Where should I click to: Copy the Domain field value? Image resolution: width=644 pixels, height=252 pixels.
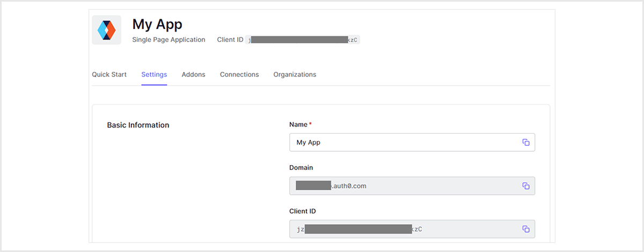pyautogui.click(x=526, y=186)
